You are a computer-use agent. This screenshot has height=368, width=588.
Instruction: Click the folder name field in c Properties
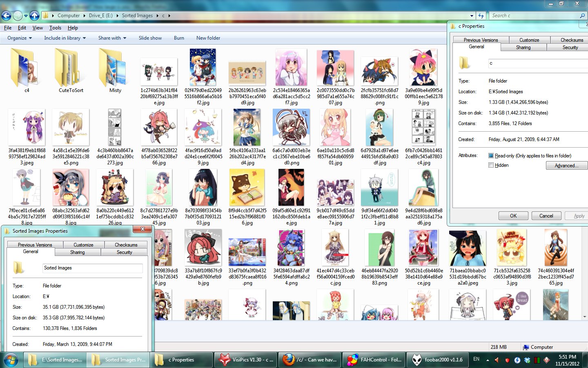coord(538,63)
